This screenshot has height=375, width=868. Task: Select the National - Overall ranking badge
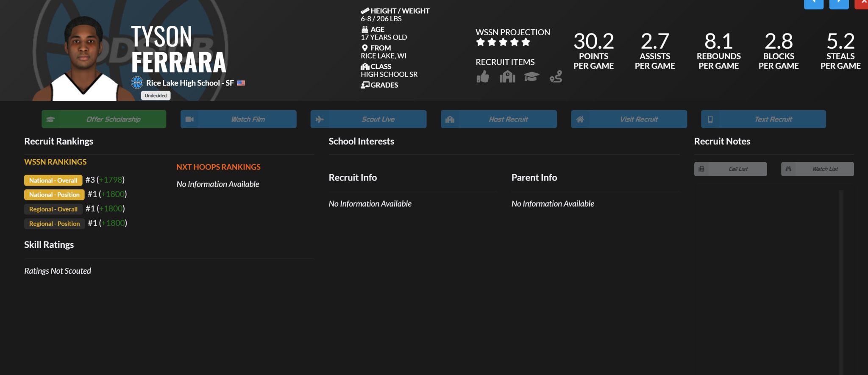[x=53, y=181]
